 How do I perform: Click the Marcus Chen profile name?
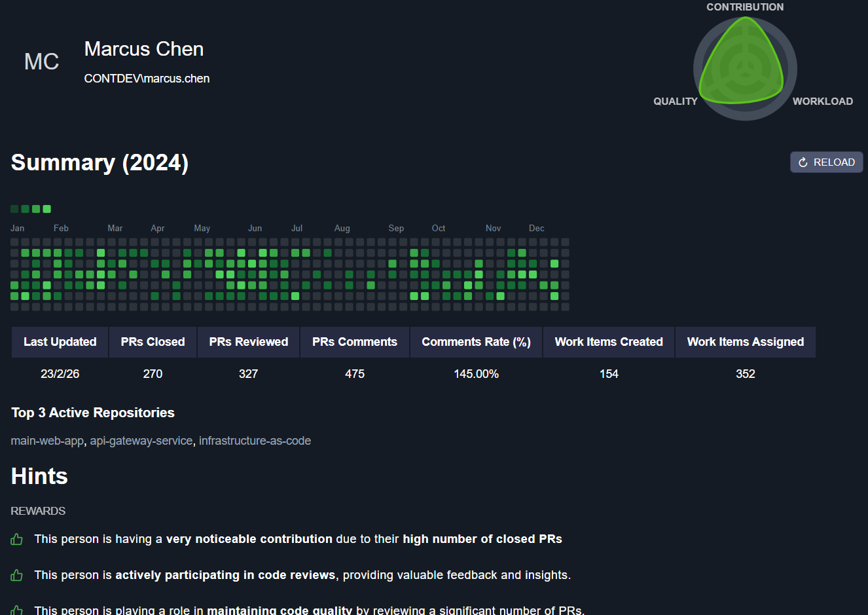[144, 49]
